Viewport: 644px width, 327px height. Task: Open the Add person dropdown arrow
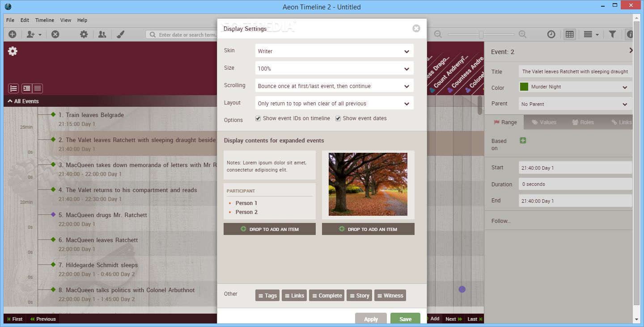40,35
